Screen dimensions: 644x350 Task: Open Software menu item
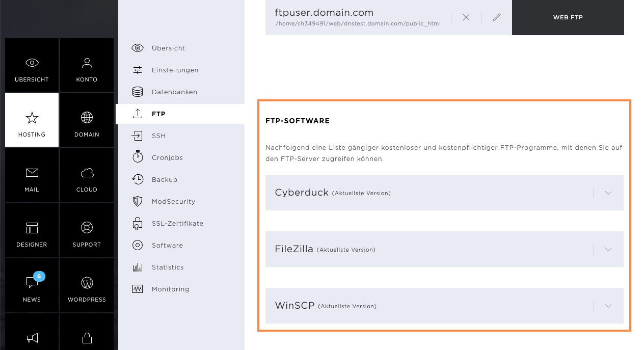pos(180,246)
